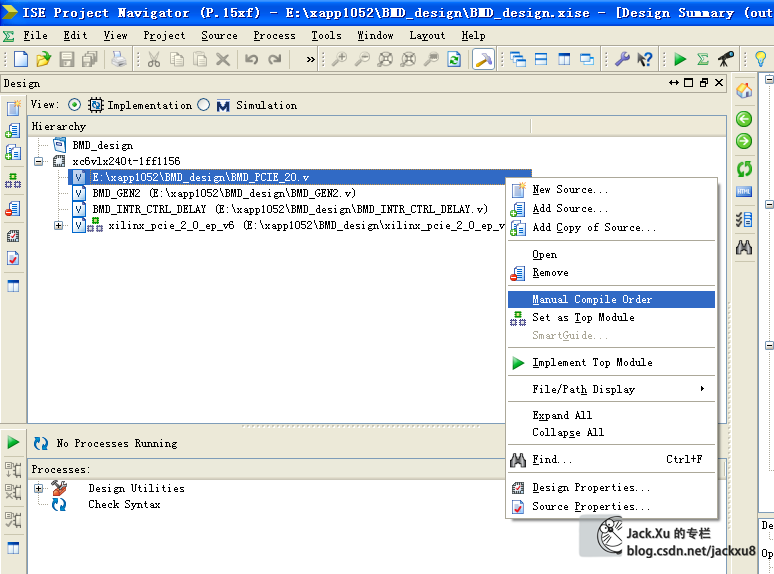Expand the Design Utilities process node
Viewport: 774px width, 574px height.
pos(39,489)
